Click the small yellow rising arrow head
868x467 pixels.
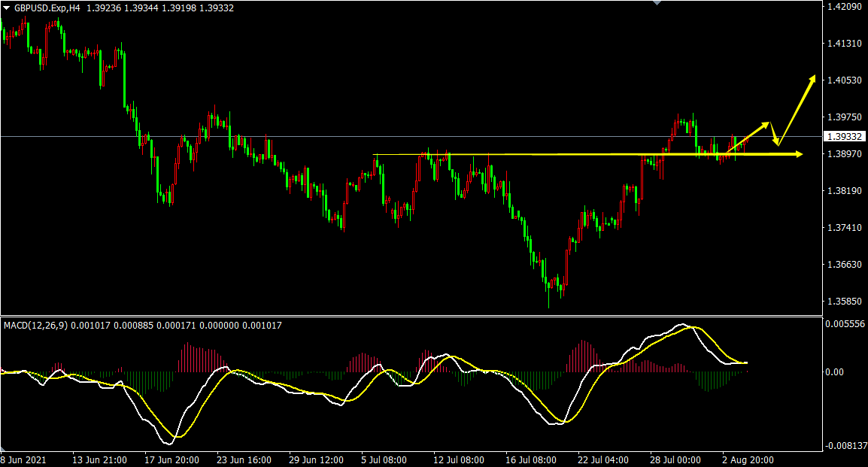(766, 125)
